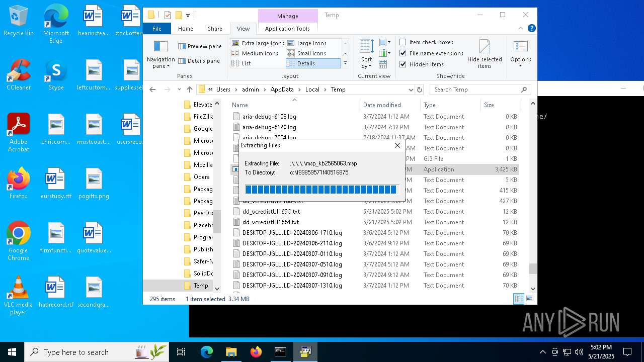Open Task View on taskbar

point(181,352)
